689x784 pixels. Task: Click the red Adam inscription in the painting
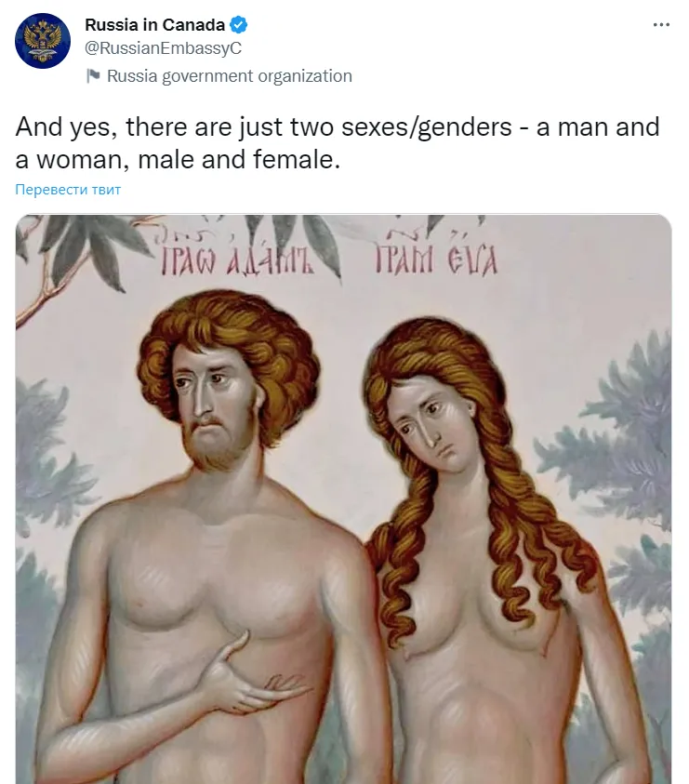point(237,260)
